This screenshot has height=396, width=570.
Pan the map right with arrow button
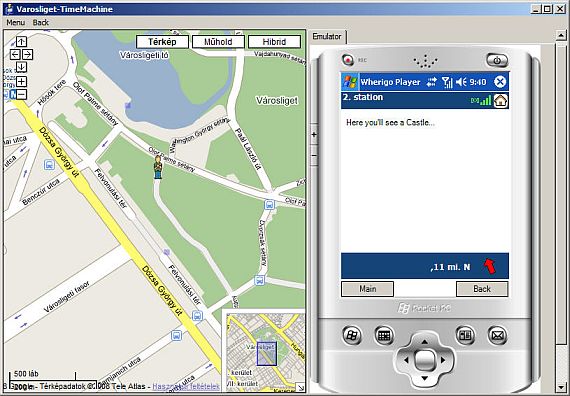[28, 55]
